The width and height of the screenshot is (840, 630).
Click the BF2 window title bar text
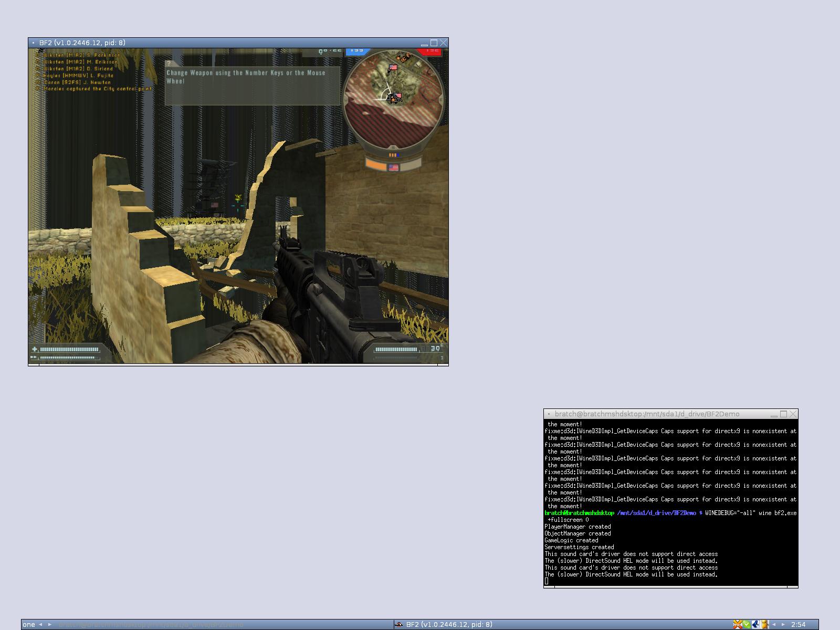82,43
